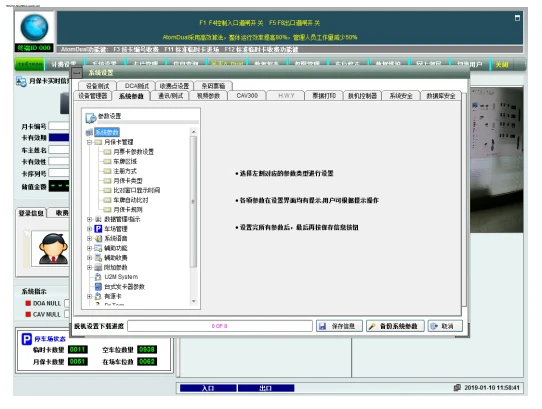Click the icon beside 辅助功能

coord(98,248)
